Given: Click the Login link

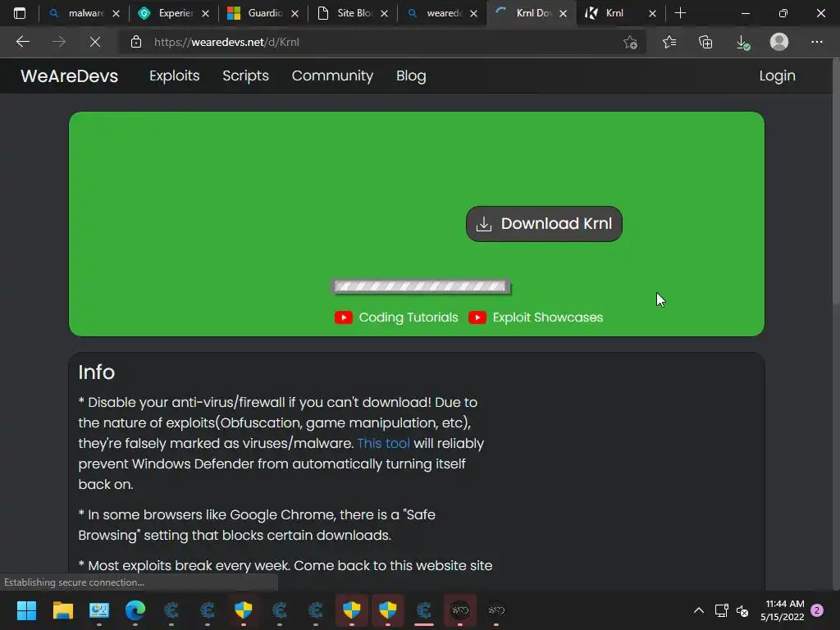Looking at the screenshot, I should tap(777, 75).
